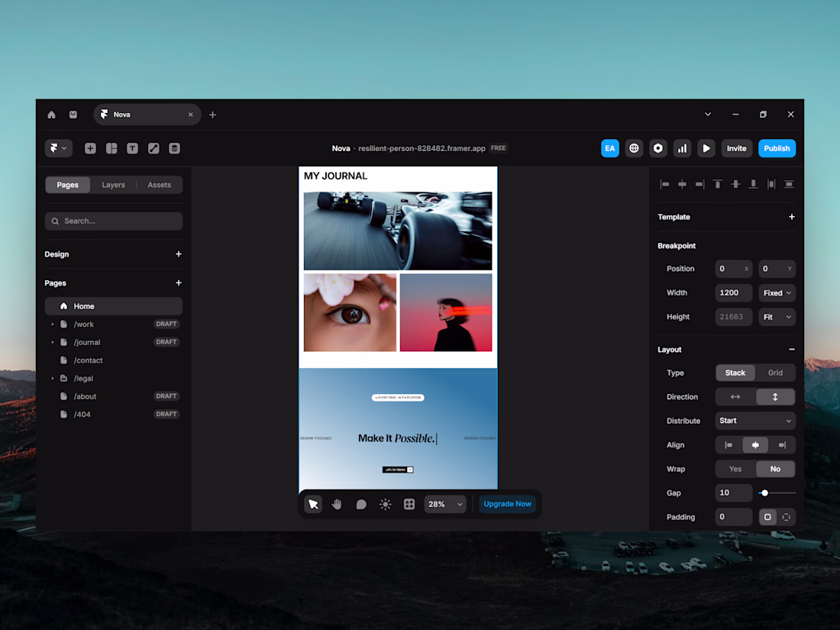The width and height of the screenshot is (840, 630).
Task: Click the Position X field
Action: coord(734,269)
